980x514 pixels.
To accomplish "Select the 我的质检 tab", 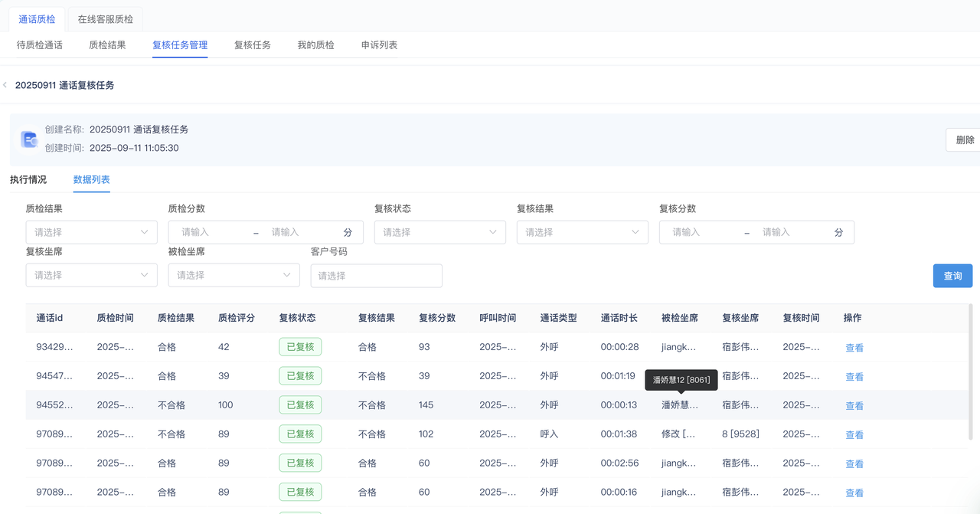I will coord(315,45).
